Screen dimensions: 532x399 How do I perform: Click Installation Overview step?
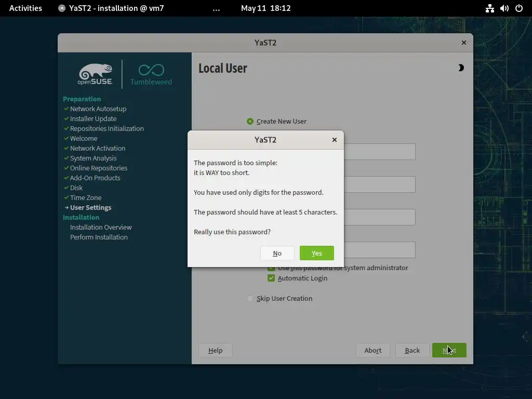click(x=101, y=228)
